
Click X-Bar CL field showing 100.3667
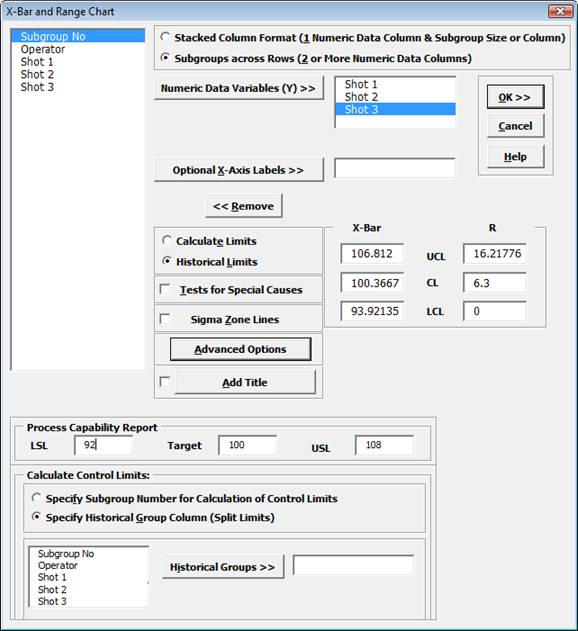tap(372, 283)
